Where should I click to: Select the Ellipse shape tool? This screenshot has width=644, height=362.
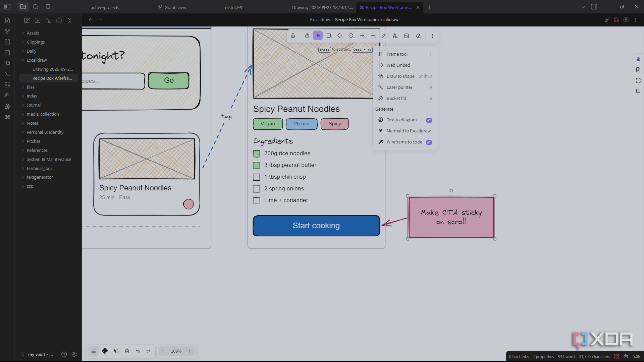point(351,36)
